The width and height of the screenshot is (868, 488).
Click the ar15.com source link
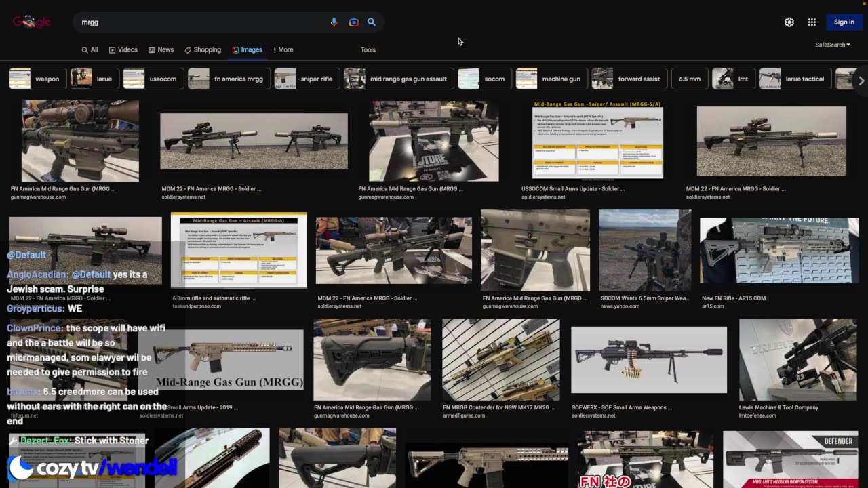coord(712,306)
